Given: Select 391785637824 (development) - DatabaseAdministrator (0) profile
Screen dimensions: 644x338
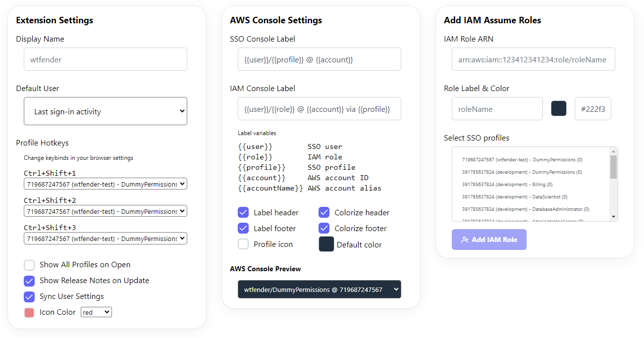Looking at the screenshot, I should (x=526, y=209).
